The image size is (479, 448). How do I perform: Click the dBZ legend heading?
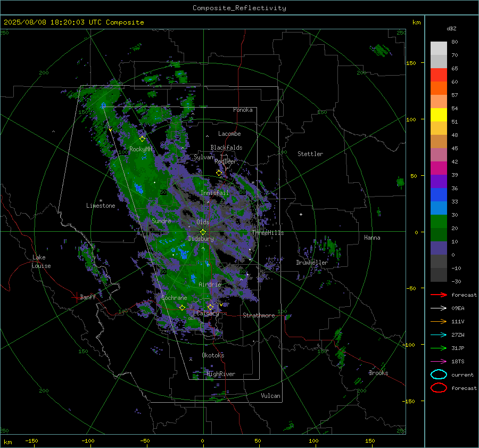[x=451, y=29]
